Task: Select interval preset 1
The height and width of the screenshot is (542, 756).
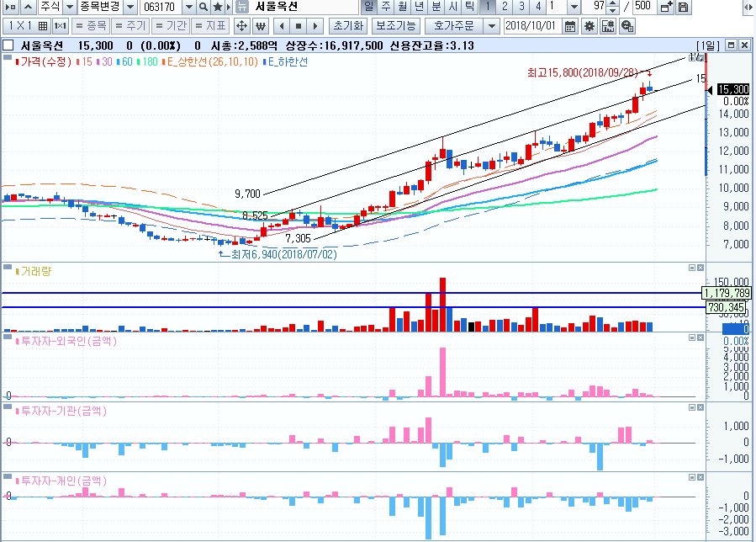Action: tap(488, 7)
